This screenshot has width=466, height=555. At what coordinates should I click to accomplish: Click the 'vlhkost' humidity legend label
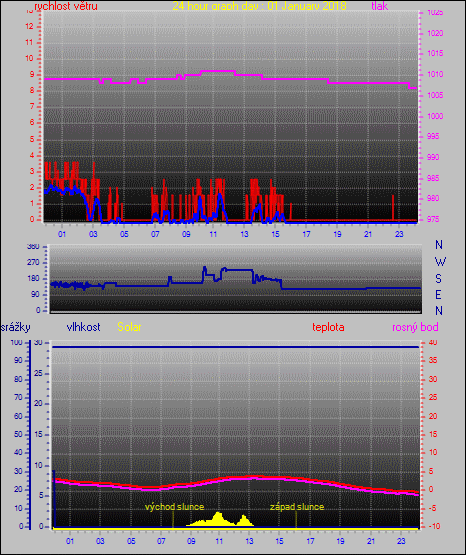coord(84,327)
